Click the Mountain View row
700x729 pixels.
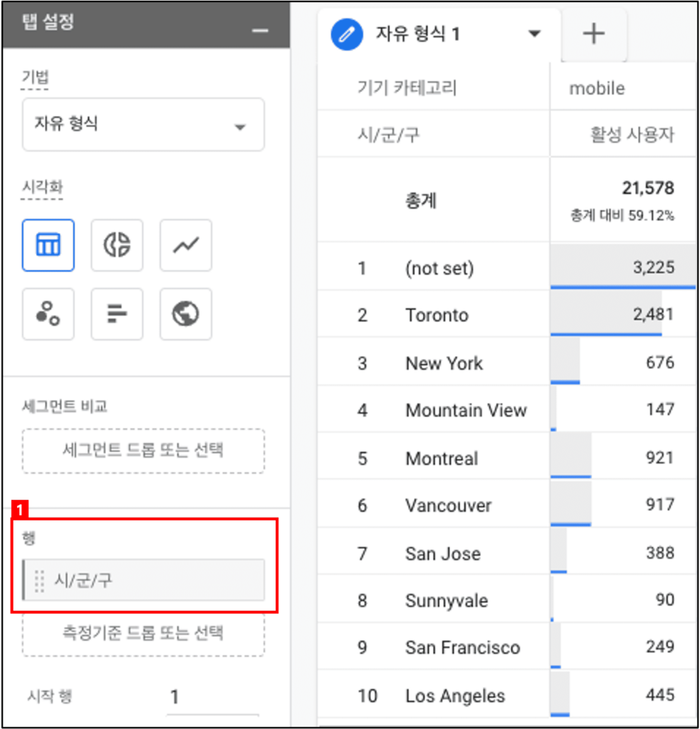507,410
